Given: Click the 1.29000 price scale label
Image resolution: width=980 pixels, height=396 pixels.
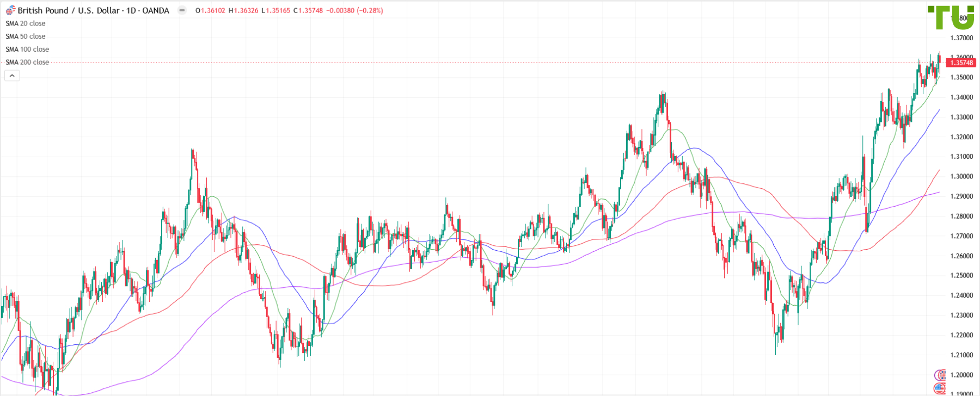Looking at the screenshot, I should click(x=961, y=196).
